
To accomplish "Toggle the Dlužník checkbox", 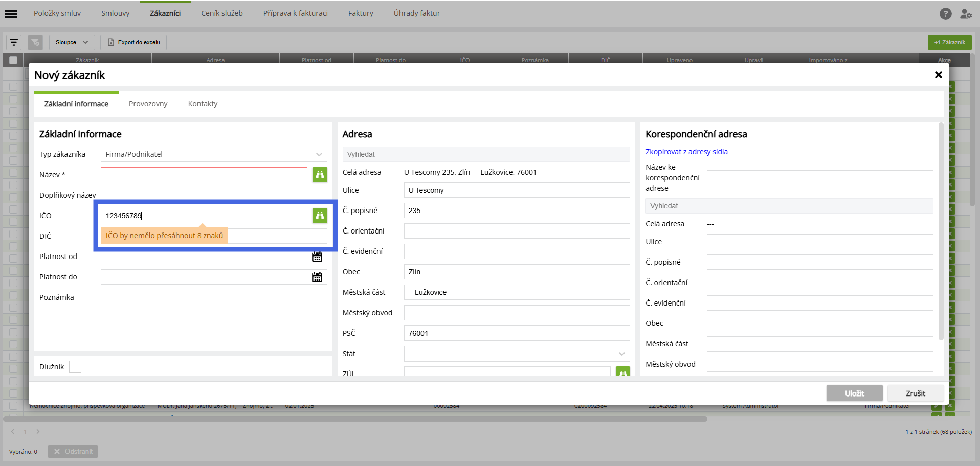I will tap(75, 367).
